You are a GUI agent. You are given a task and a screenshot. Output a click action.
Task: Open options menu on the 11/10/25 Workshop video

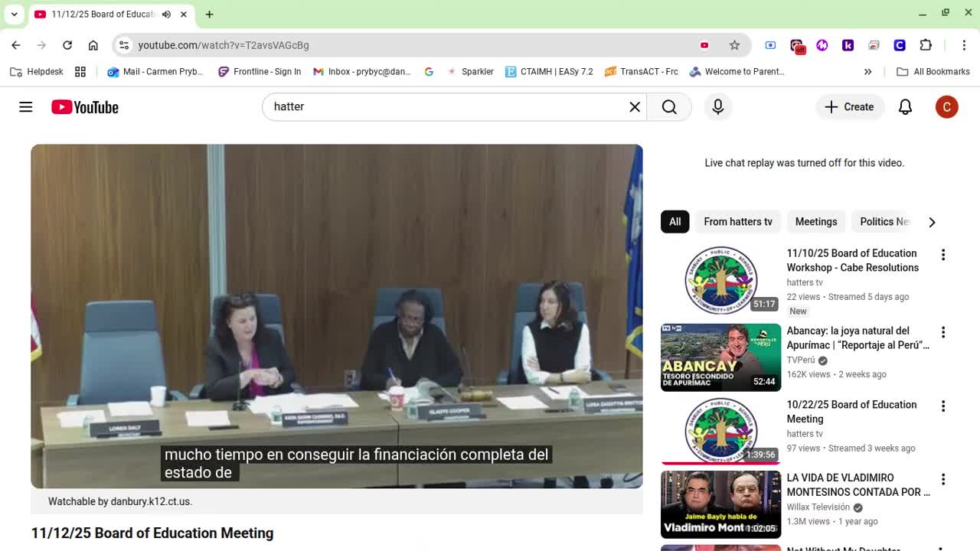943,254
